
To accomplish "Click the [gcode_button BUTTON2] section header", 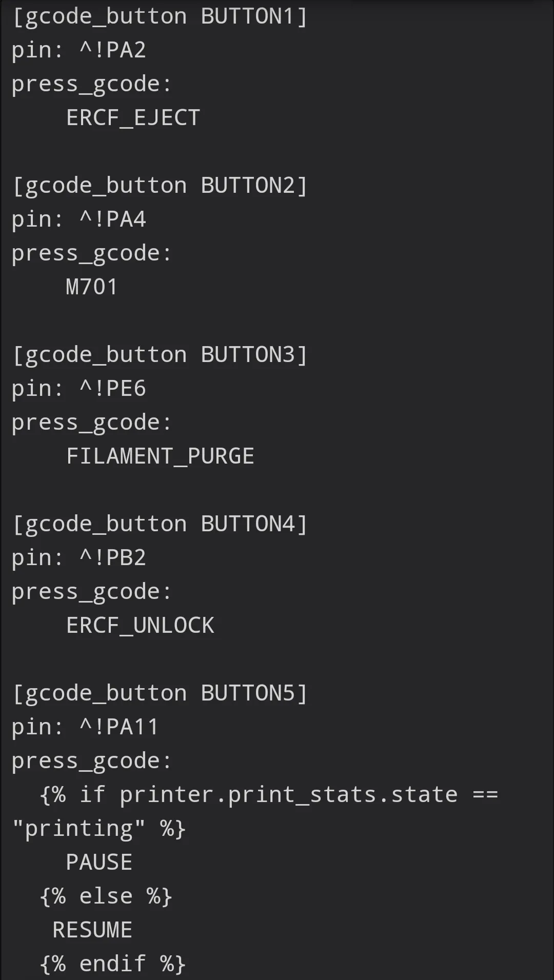I will [x=160, y=186].
